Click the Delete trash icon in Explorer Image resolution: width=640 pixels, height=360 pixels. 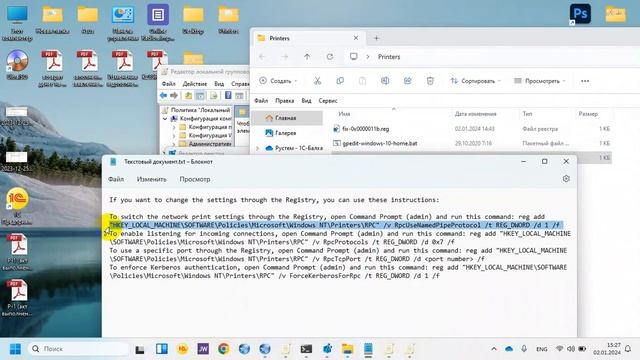(x=430, y=81)
